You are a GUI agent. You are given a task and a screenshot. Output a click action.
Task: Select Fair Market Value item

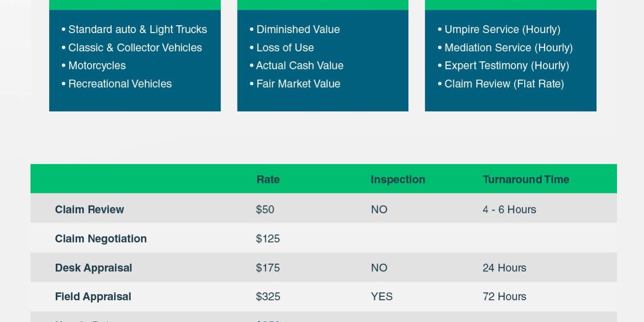pyautogui.click(x=298, y=84)
